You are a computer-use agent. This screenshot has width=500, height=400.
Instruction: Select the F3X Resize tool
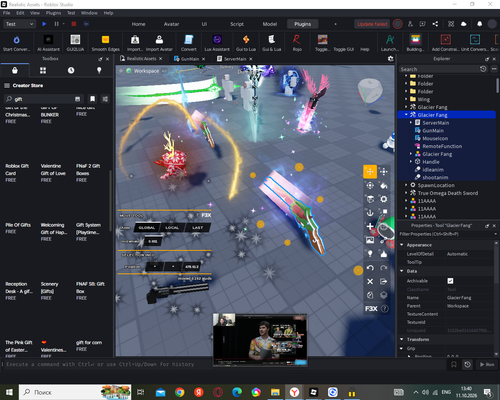(384, 172)
